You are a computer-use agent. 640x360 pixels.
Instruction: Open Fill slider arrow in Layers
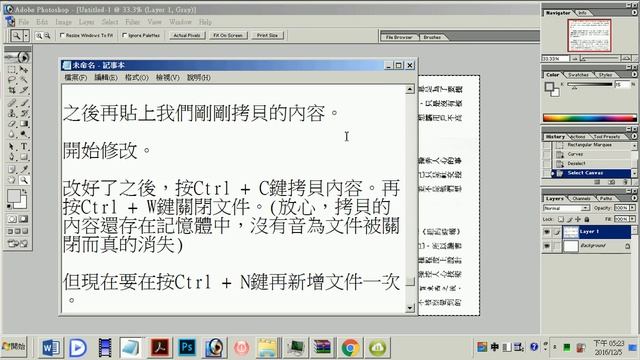pos(633,219)
